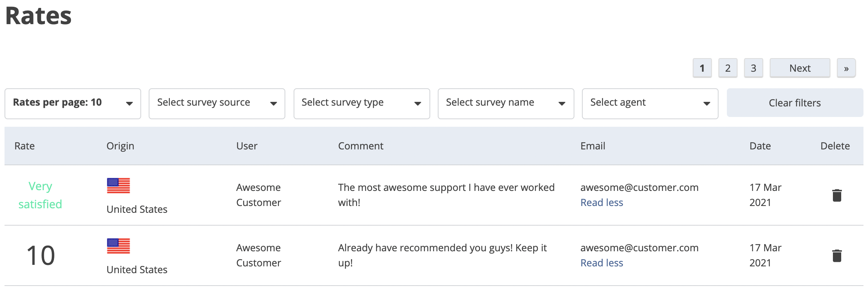
Task: Click Read less in rating 10 row
Action: pyautogui.click(x=602, y=263)
